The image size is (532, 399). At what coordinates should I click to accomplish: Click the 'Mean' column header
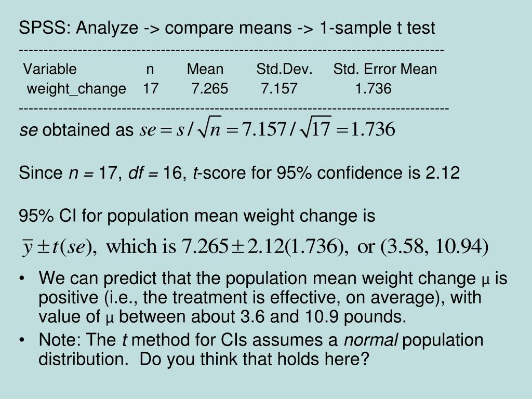coord(205,69)
